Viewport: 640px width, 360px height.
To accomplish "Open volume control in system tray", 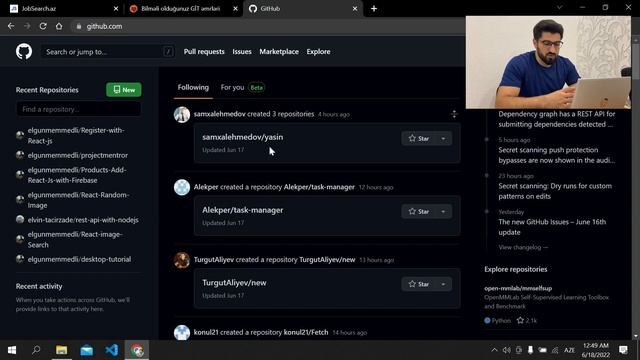I will (507, 350).
